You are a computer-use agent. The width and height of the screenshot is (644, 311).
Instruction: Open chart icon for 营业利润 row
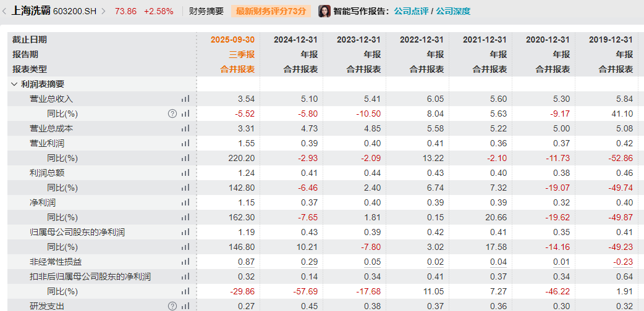[185, 143]
